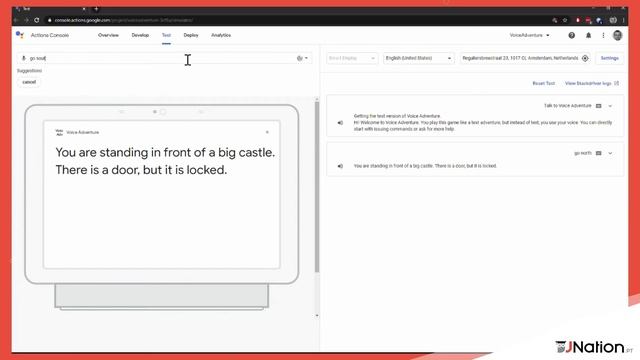Screen dimensions: 640x360
Task: Open the three-dot menu beside the bell
Action: pos(603,36)
